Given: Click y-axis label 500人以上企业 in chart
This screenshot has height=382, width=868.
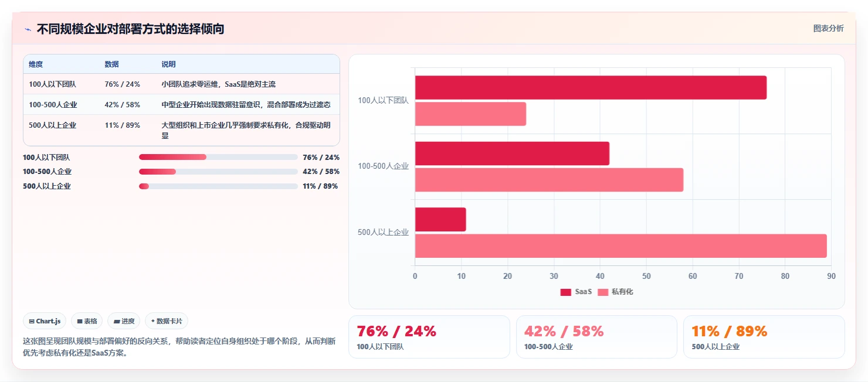Looking at the screenshot, I should point(383,232).
